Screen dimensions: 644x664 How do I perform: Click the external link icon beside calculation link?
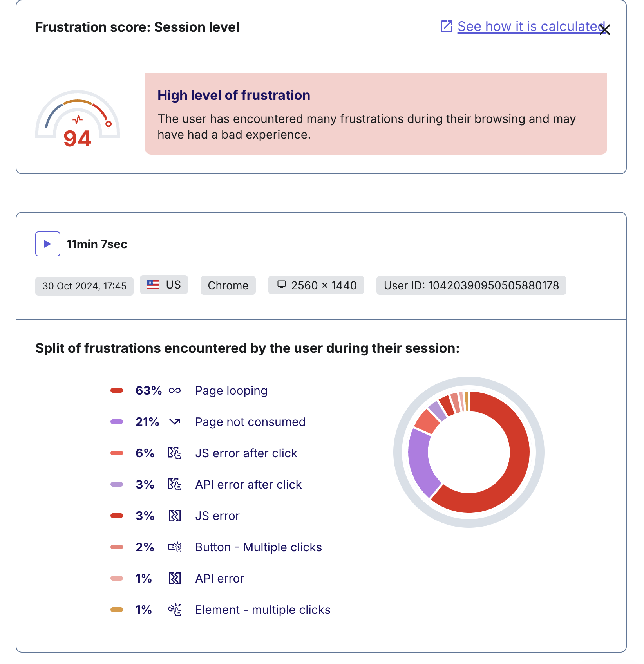click(x=447, y=26)
